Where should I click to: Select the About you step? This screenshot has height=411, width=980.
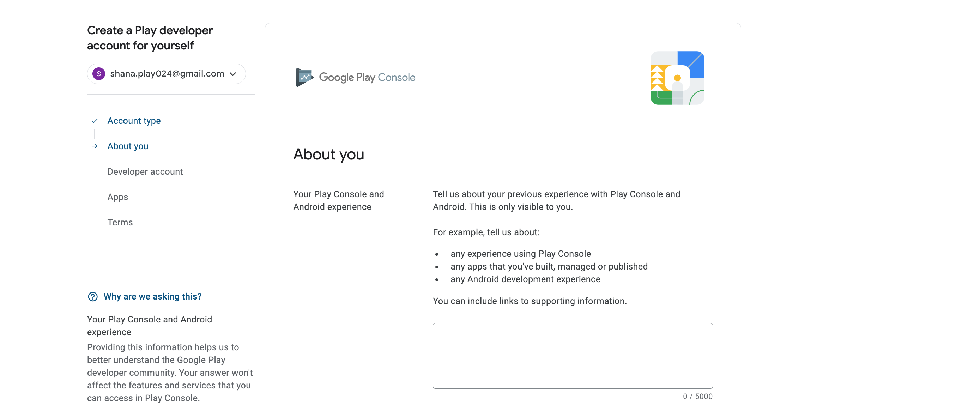click(x=128, y=146)
